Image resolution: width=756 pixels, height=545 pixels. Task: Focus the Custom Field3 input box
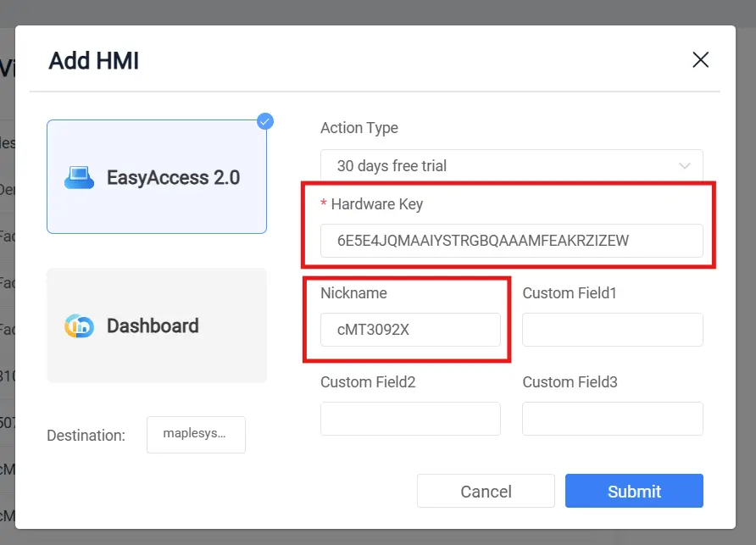coord(612,419)
